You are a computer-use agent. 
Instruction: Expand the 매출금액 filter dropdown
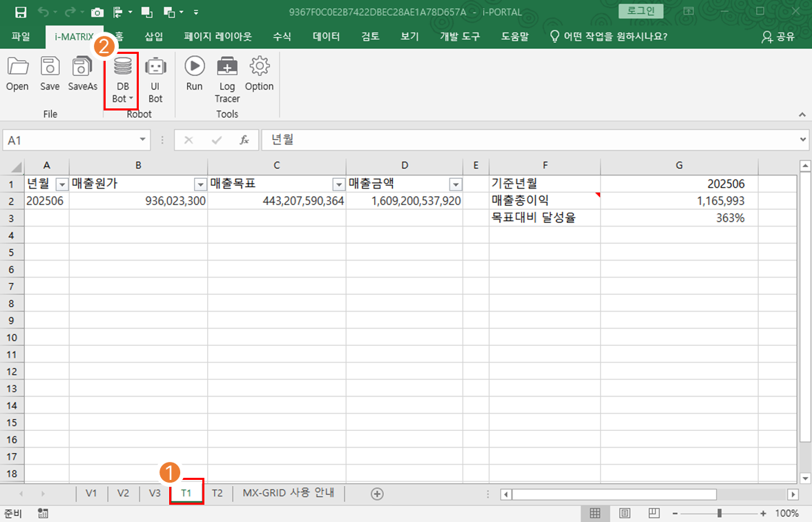[x=455, y=184]
